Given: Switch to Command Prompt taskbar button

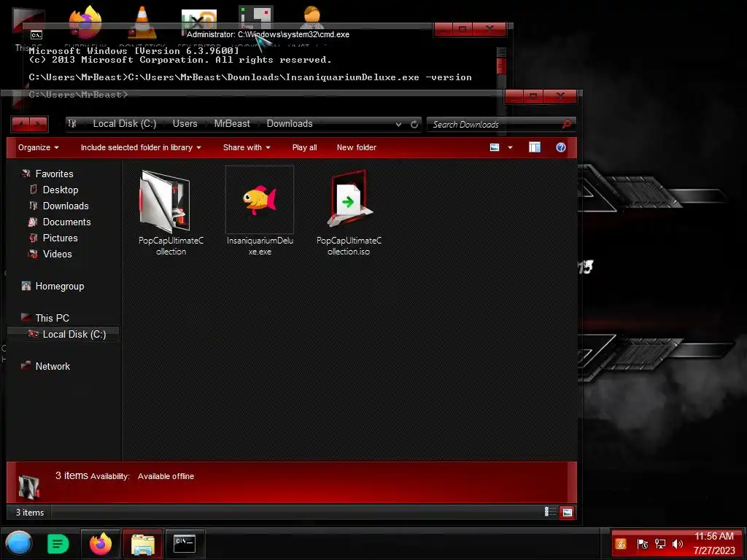Looking at the screenshot, I should (185, 543).
